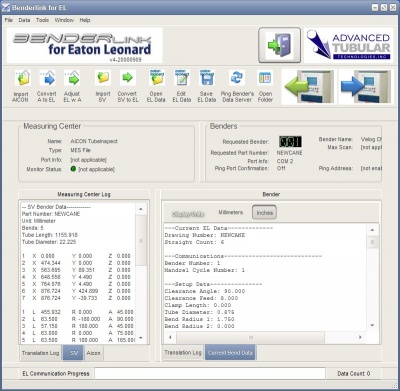Select the SV tab
The image size is (400, 391).
(73, 353)
